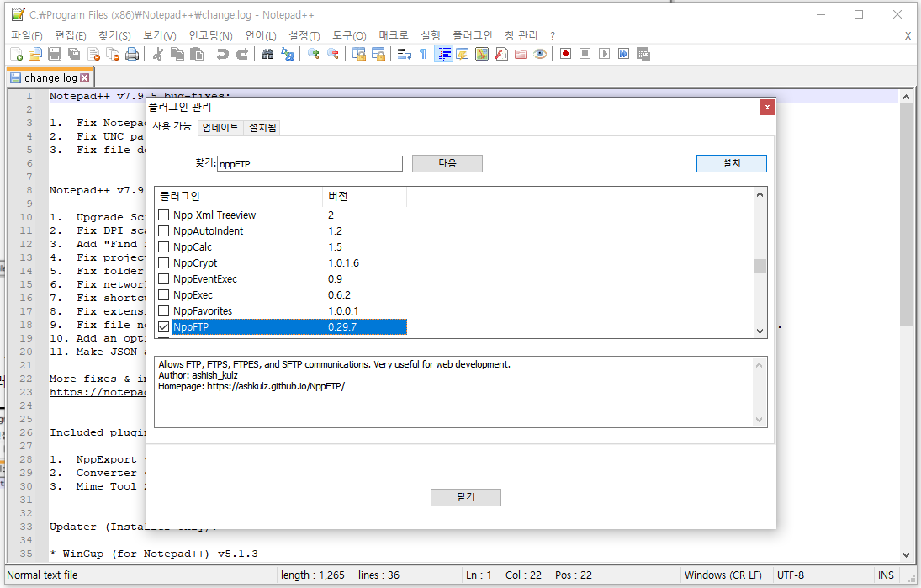The width and height of the screenshot is (921, 588).
Task: Open a file using the folder icon
Action: [x=35, y=54]
